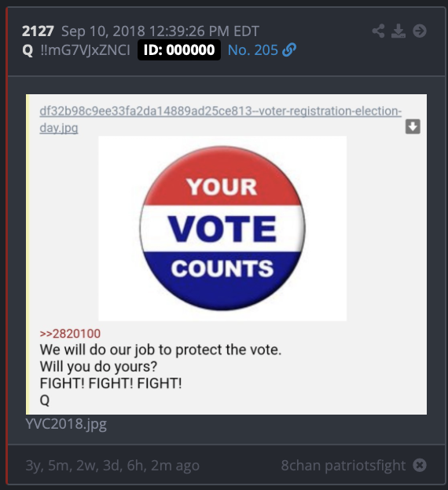Click the share icon in post header
The image size is (448, 490).
pyautogui.click(x=378, y=31)
